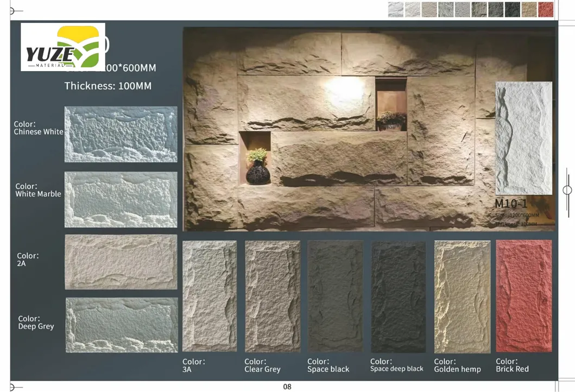Screen dimensions: 575x392
Task: Pick the Deep Grey stone panel sample
Action: 122,325
